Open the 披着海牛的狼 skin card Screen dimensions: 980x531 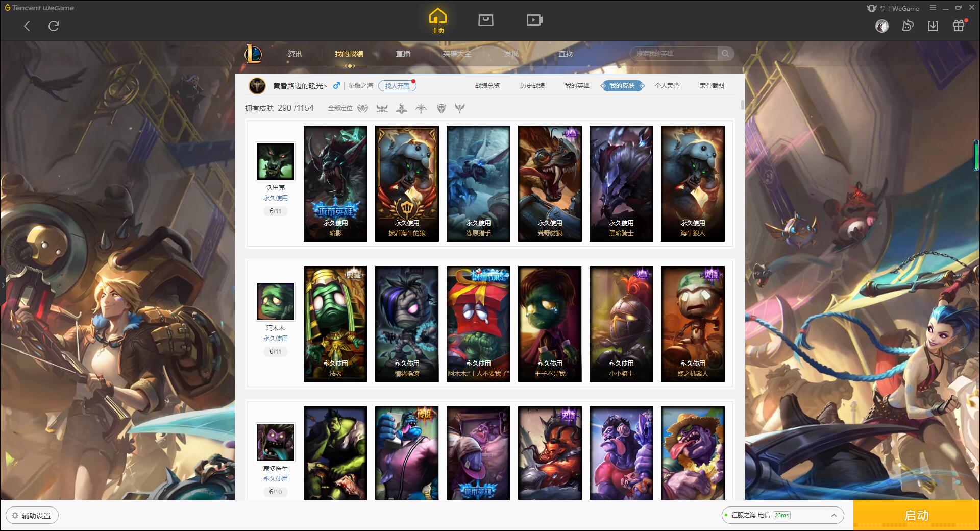[x=407, y=183]
